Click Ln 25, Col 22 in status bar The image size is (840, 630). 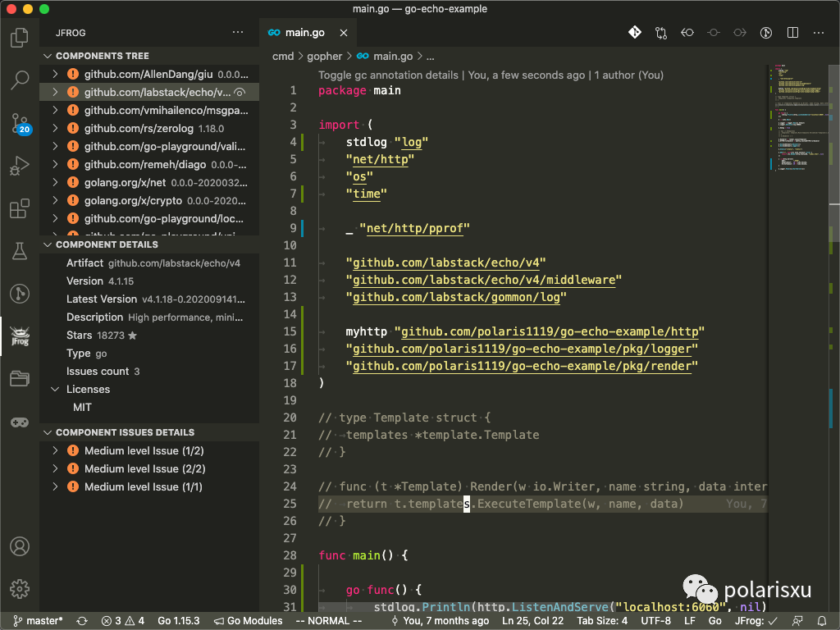(x=532, y=621)
